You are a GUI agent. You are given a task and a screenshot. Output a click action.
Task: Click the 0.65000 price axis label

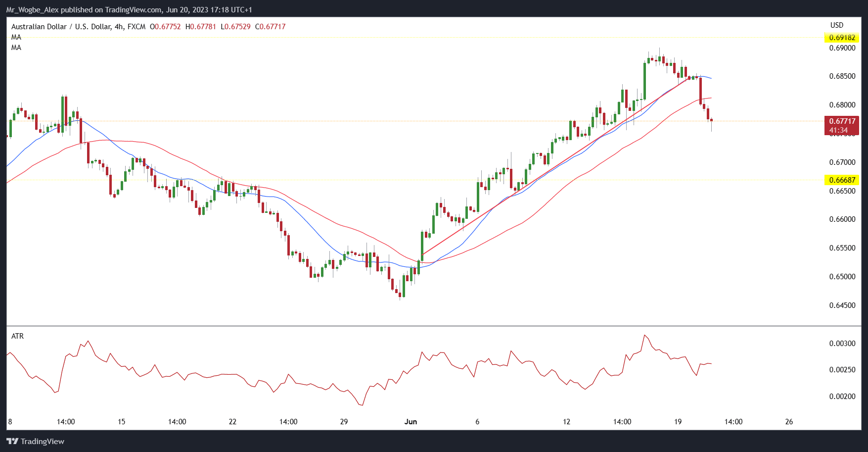coord(842,277)
